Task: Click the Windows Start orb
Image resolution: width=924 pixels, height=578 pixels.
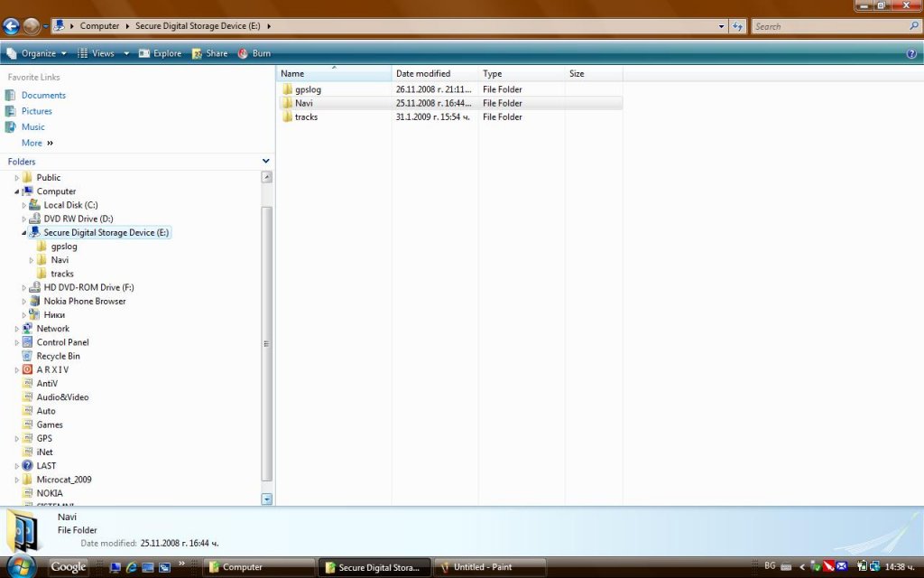Action: coord(22,567)
